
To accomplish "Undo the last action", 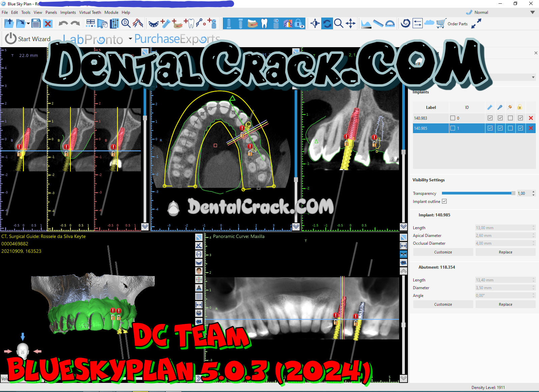I will pos(63,23).
